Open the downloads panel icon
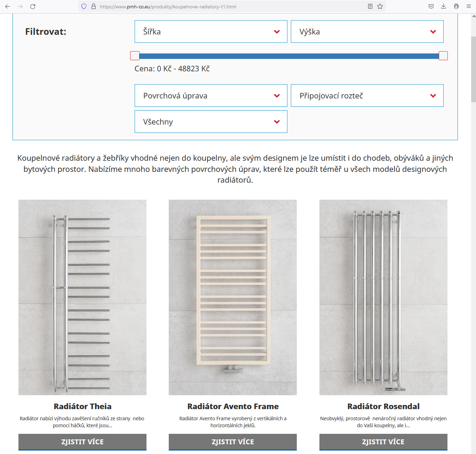 443,7
